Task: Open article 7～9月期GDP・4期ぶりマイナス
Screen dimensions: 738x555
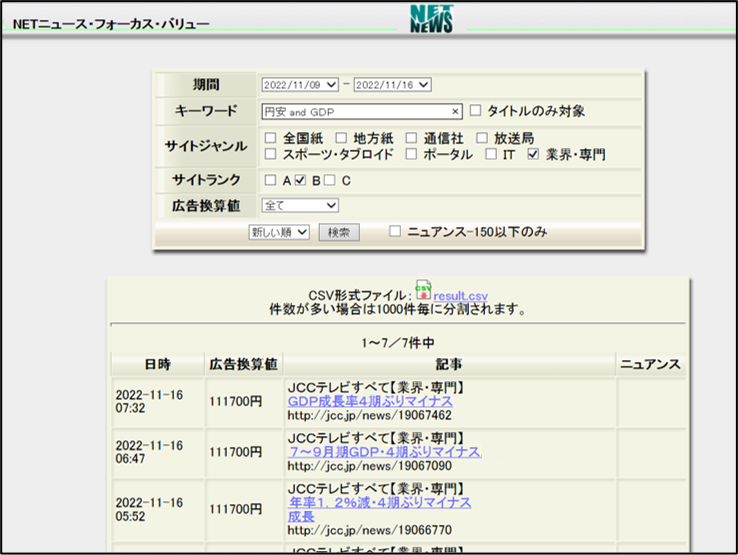Action: click(x=383, y=452)
